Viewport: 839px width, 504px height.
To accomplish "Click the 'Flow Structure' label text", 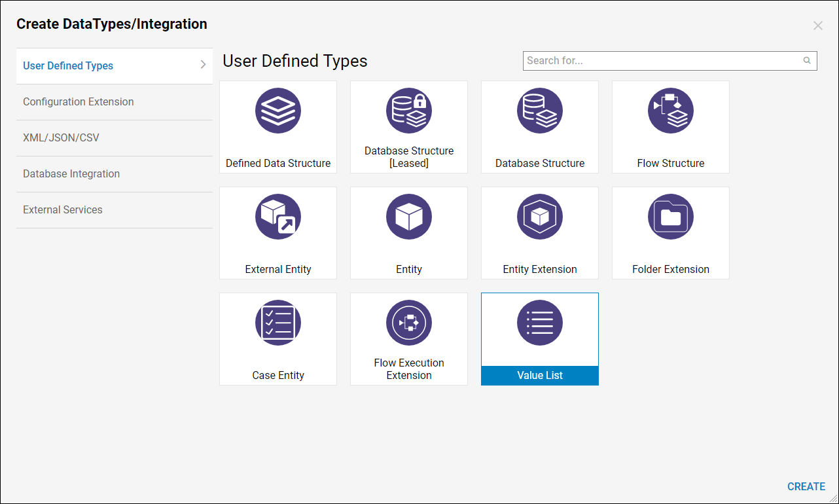I will 671,163.
